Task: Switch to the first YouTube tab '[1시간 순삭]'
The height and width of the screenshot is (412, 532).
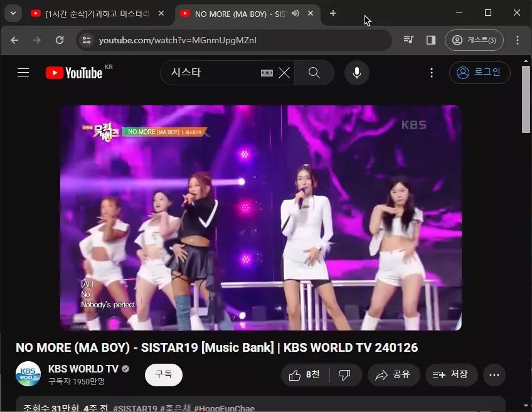Action: [x=92, y=14]
